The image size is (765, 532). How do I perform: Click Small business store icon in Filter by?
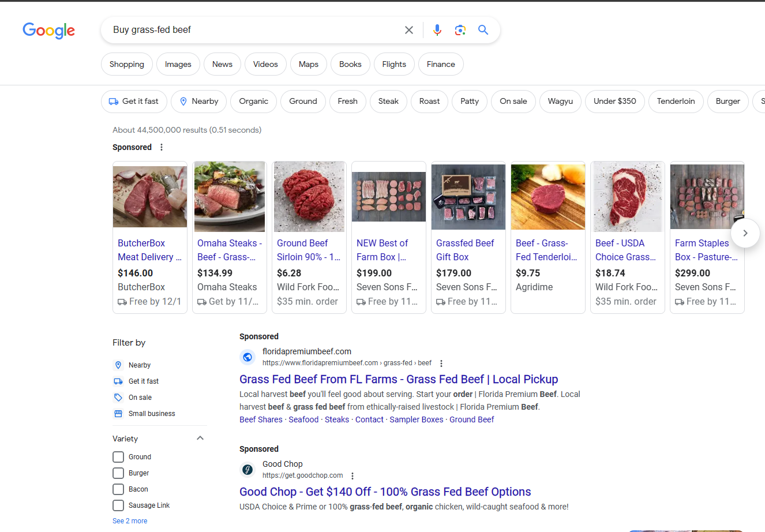[x=118, y=414]
